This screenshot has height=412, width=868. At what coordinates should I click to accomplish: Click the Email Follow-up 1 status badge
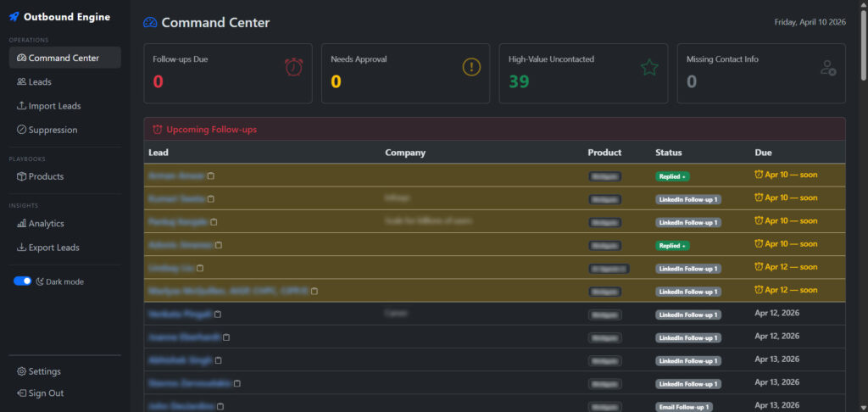click(x=683, y=407)
